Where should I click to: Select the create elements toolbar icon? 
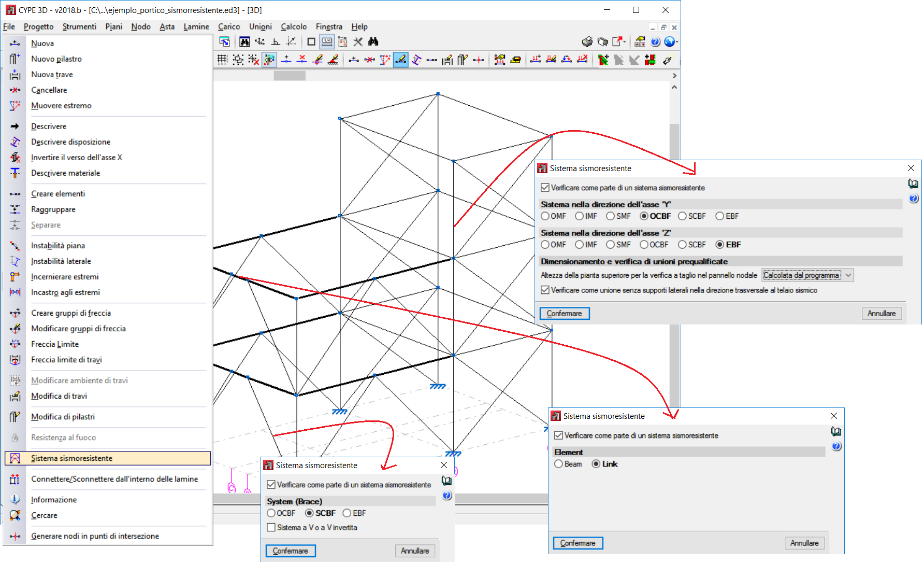432,60
